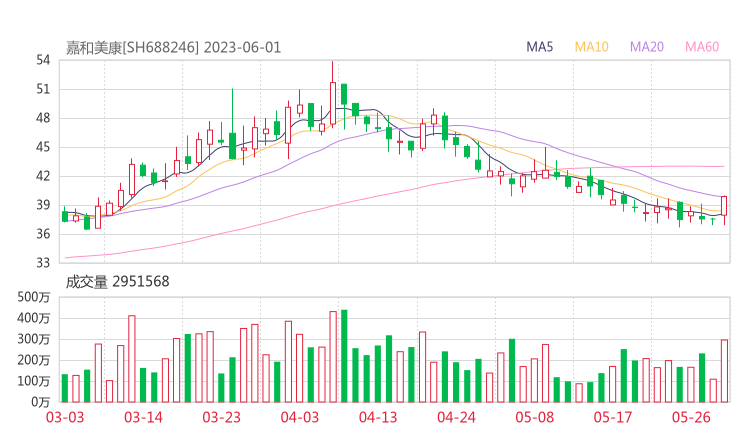The height and width of the screenshot is (440, 740).
Task: Click the 42 price axis label
Action: pos(43,176)
